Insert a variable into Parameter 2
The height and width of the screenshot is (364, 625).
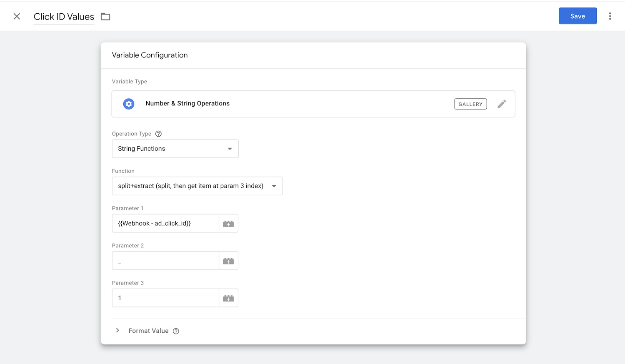point(228,261)
